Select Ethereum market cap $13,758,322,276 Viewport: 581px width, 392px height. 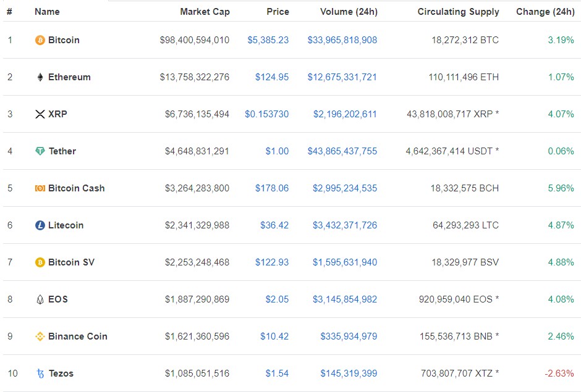click(x=195, y=77)
